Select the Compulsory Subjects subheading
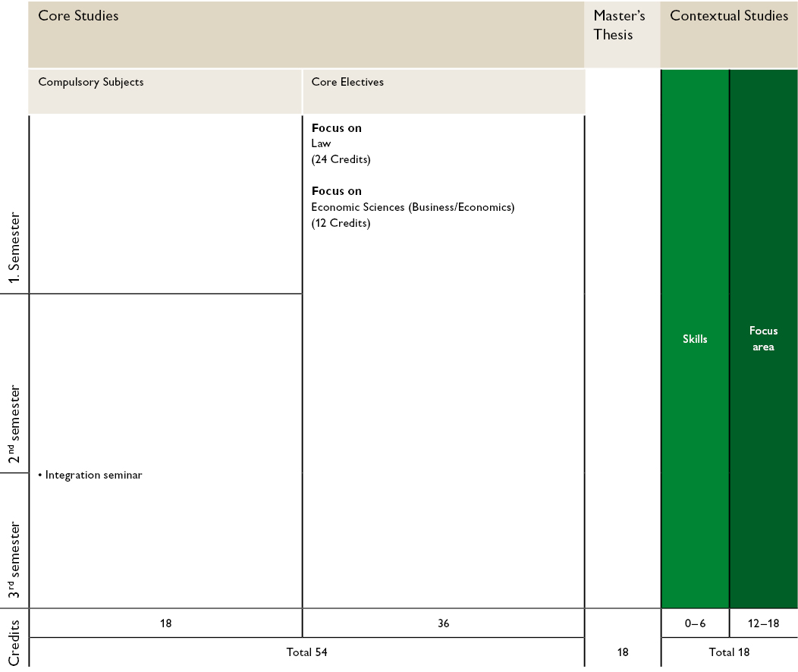 (90, 82)
